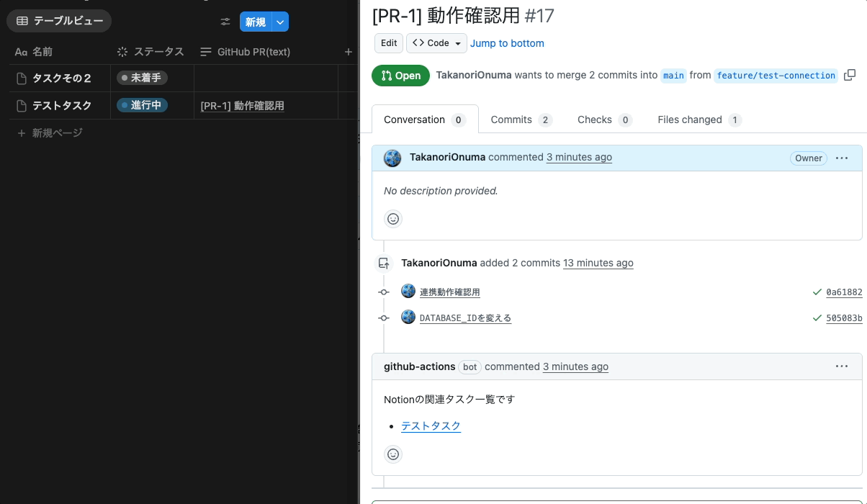Click the 未着手 status tag

click(142, 78)
